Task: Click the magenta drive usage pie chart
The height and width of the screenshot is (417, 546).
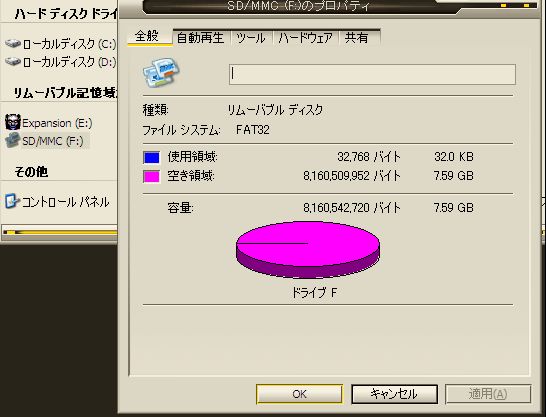Action: (308, 250)
